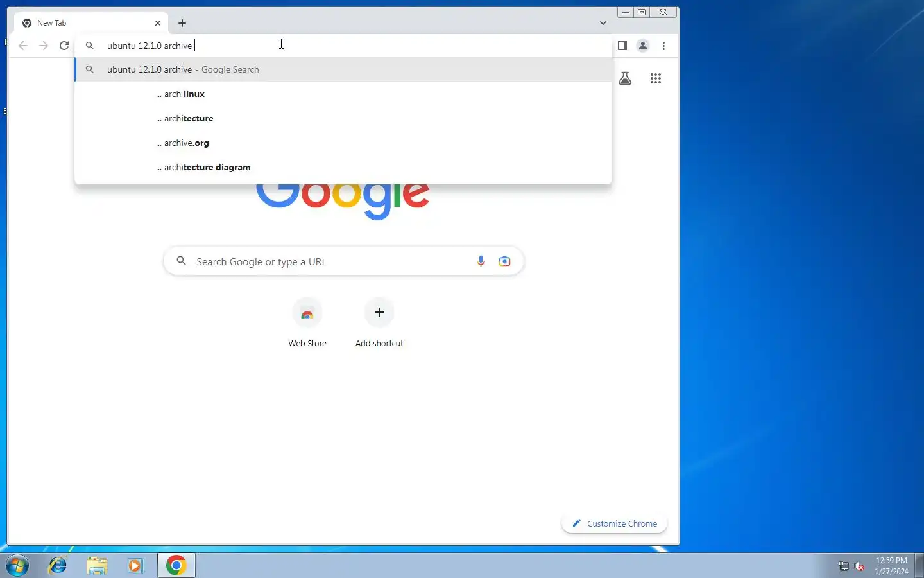Open the side panel icon in Chrome toolbar
The image size is (924, 578).
point(622,46)
